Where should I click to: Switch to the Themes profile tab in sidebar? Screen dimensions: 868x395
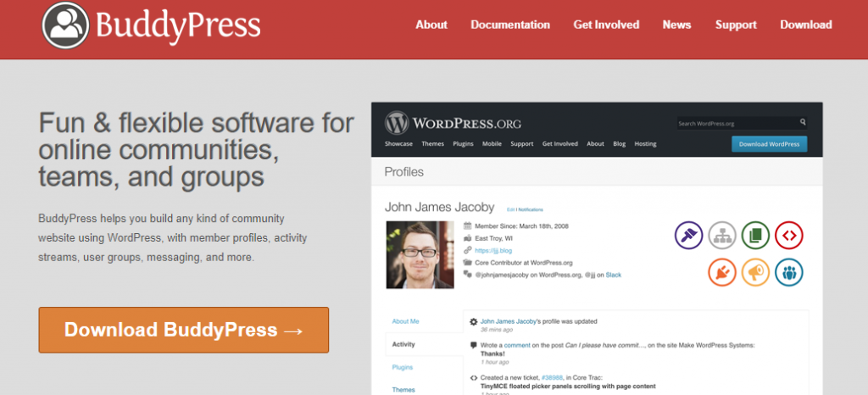(403, 390)
